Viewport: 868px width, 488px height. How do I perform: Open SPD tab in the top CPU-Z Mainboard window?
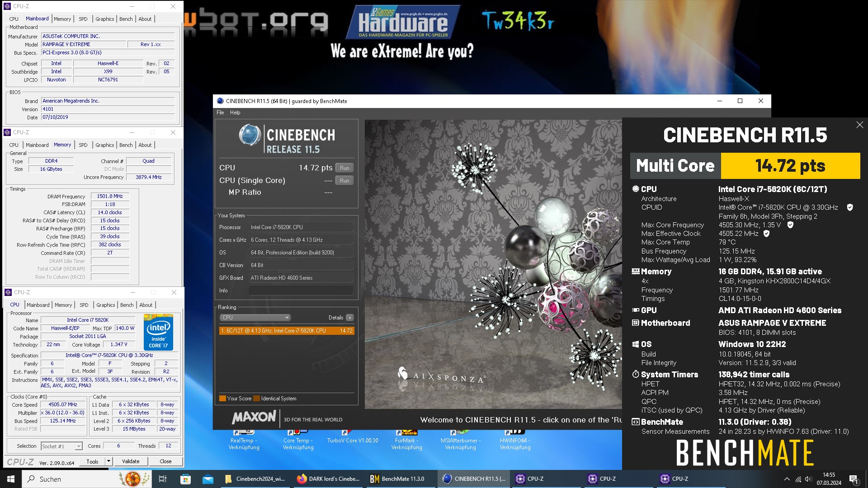click(x=83, y=19)
